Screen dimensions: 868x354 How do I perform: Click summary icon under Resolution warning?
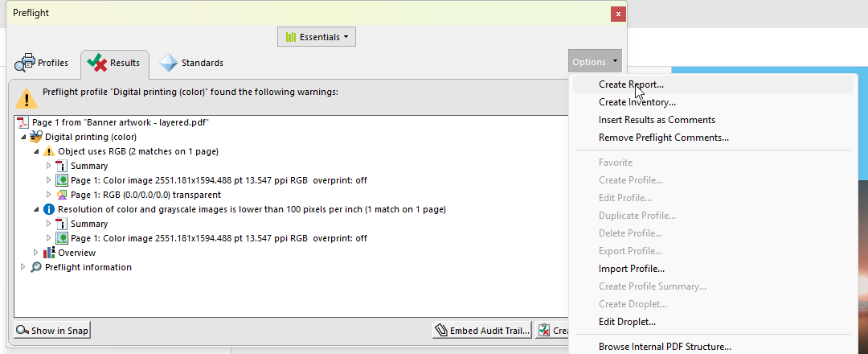[61, 224]
